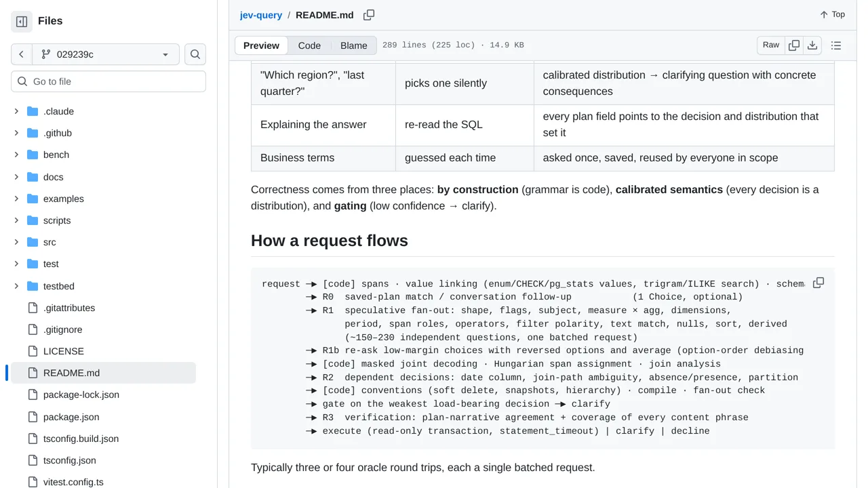This screenshot has width=868, height=488.
Task: Download the raw README file
Action: pyautogui.click(x=812, y=45)
